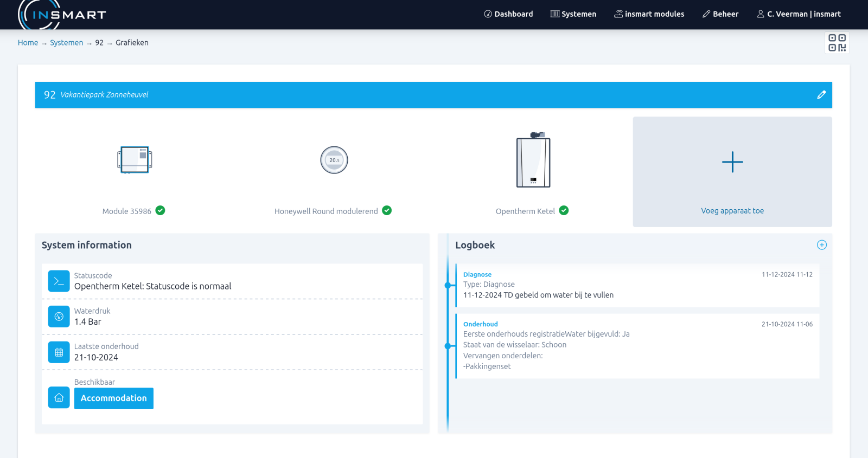The image size is (868, 458).
Task: Click 'Opentherm Ketel: Statuscode is normaal' text
Action: (153, 286)
